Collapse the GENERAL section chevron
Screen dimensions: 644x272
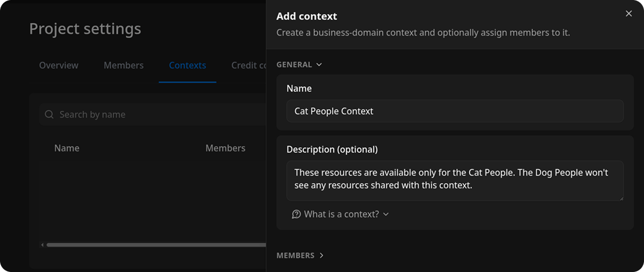[x=319, y=65]
